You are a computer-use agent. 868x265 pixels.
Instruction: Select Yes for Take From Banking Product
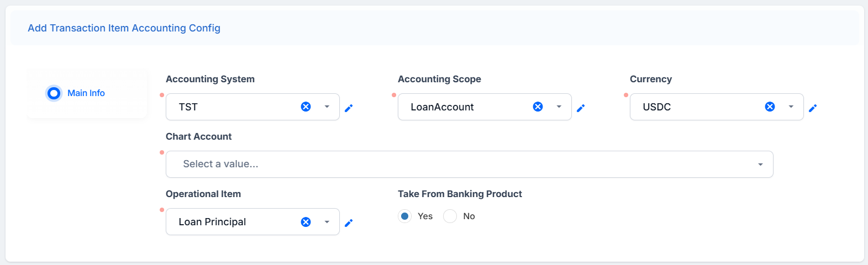pos(404,216)
